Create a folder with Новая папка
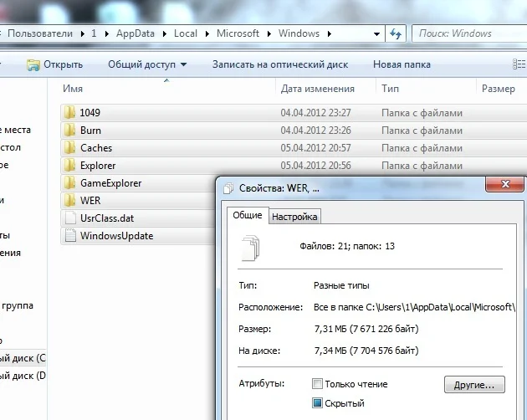 (402, 64)
